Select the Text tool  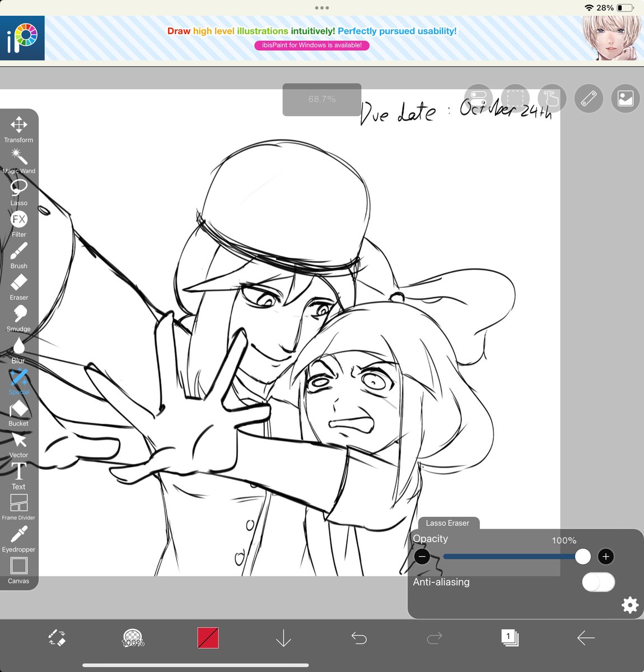(x=18, y=477)
